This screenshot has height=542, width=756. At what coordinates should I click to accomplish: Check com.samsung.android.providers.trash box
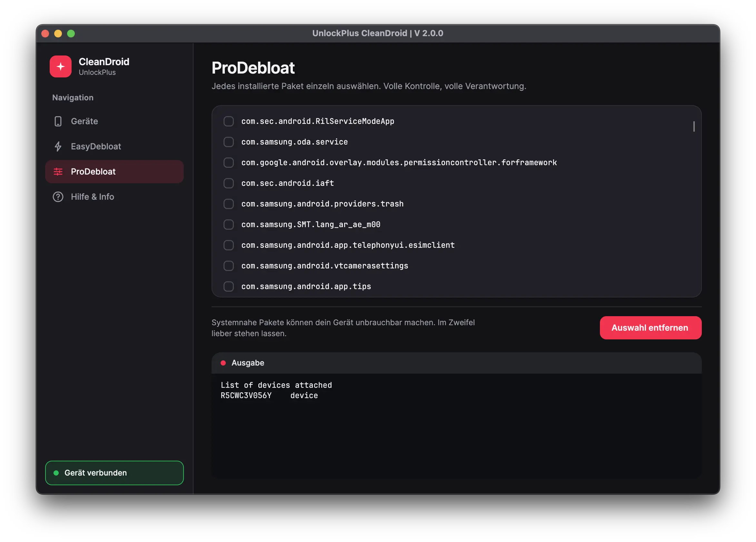point(229,204)
